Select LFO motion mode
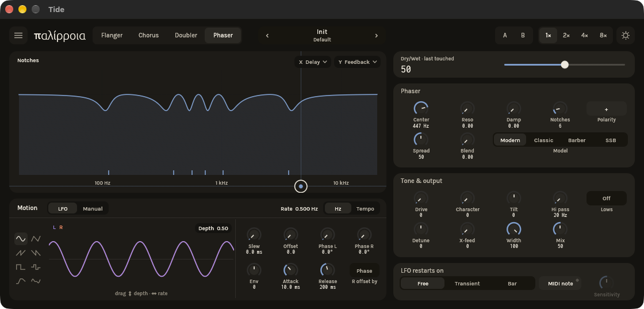Viewport: 644px width, 309px height. pyautogui.click(x=63, y=208)
